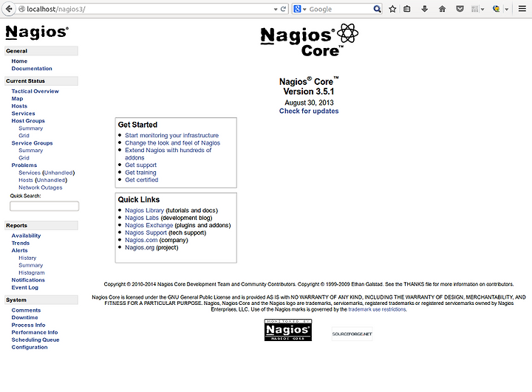
Task: Reload the page with the refresh icon
Action: click(x=283, y=9)
